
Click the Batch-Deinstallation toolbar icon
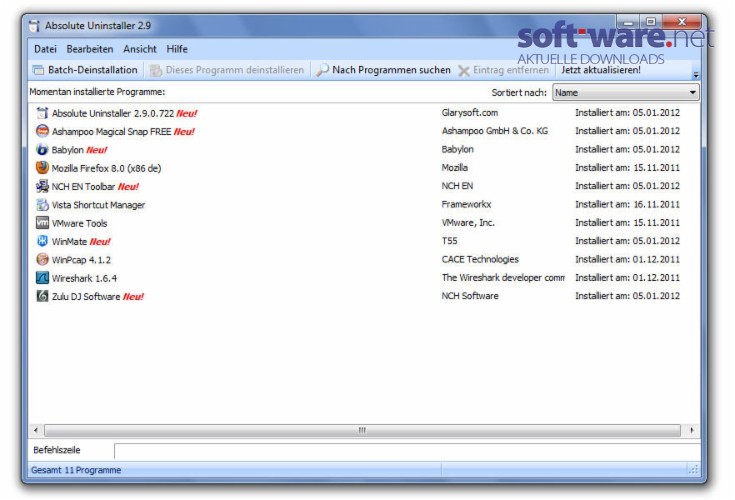pos(38,70)
